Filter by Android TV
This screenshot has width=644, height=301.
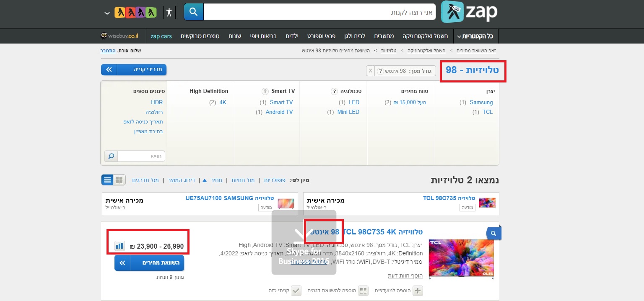279,112
